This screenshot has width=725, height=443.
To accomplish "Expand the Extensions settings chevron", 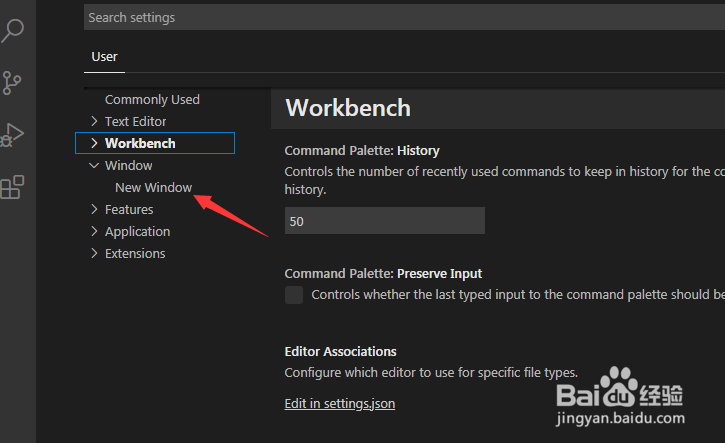I will 94,253.
